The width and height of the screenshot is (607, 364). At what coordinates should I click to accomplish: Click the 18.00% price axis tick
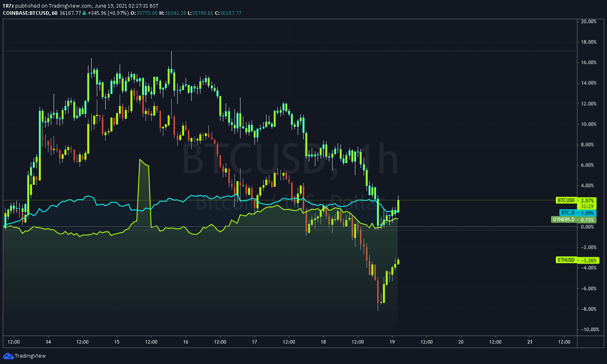pyautogui.click(x=589, y=42)
